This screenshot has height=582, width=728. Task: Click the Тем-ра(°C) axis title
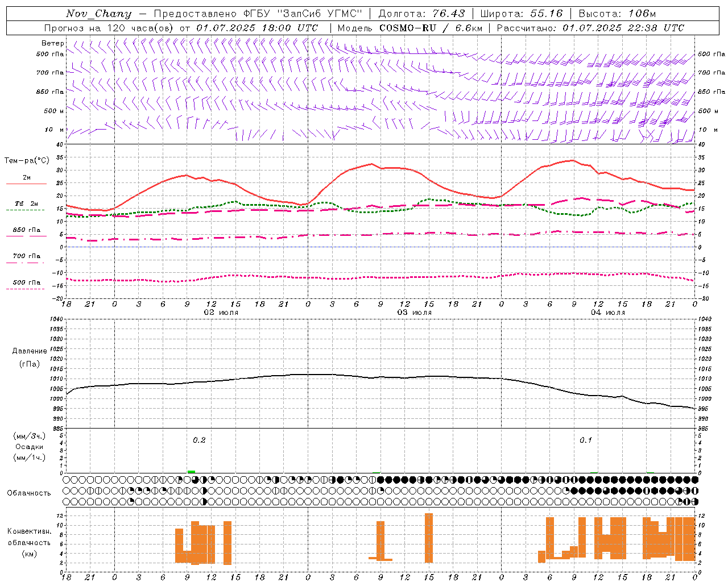tap(27, 161)
